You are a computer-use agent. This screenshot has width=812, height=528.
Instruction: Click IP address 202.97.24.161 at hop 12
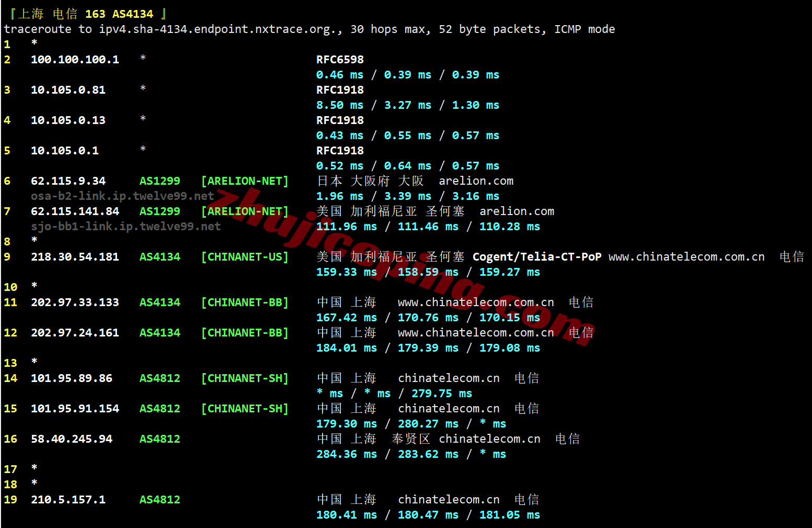point(75,333)
